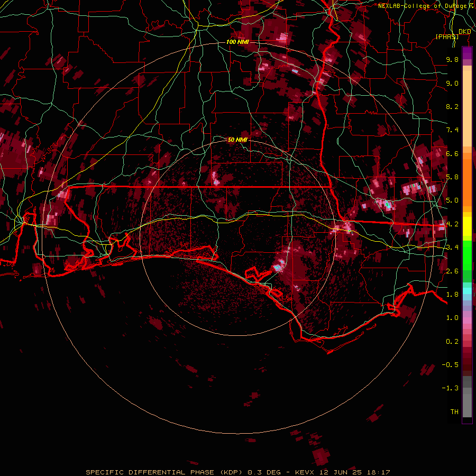Image resolution: width=476 pixels, height=476 pixels.
Task: Select the 6.6 legend value
Action: pos(452,153)
